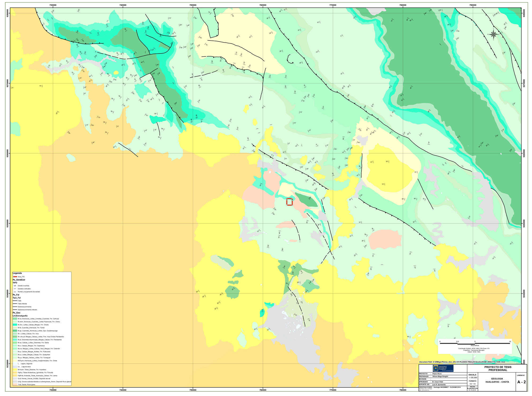Click the red Area_P.R. legend symbol

click(x=15, y=277)
